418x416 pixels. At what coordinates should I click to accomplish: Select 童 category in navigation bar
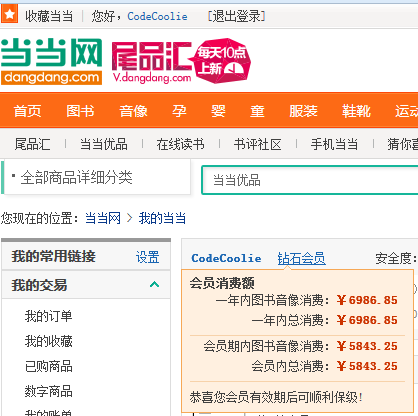click(257, 111)
